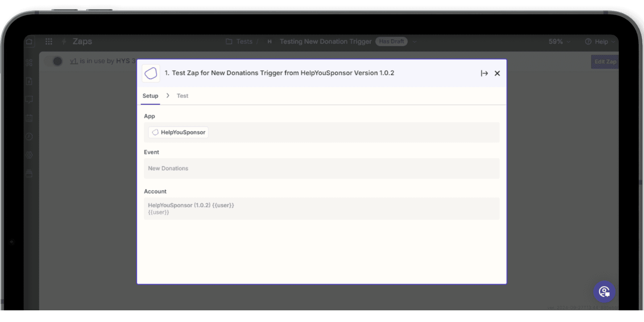Click the HelpYouSponsor step logo in the dialog header

point(151,73)
